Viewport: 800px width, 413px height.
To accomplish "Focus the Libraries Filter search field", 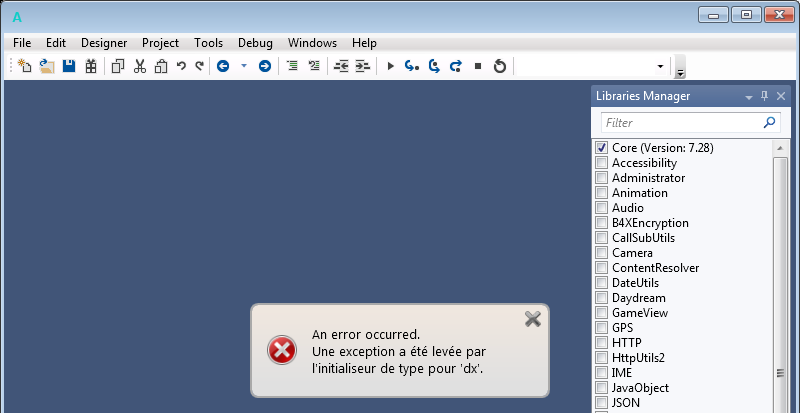I will 691,123.
